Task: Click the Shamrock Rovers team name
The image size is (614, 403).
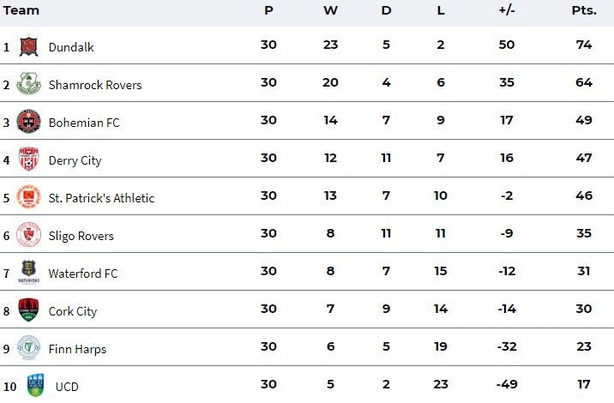Action: point(95,85)
